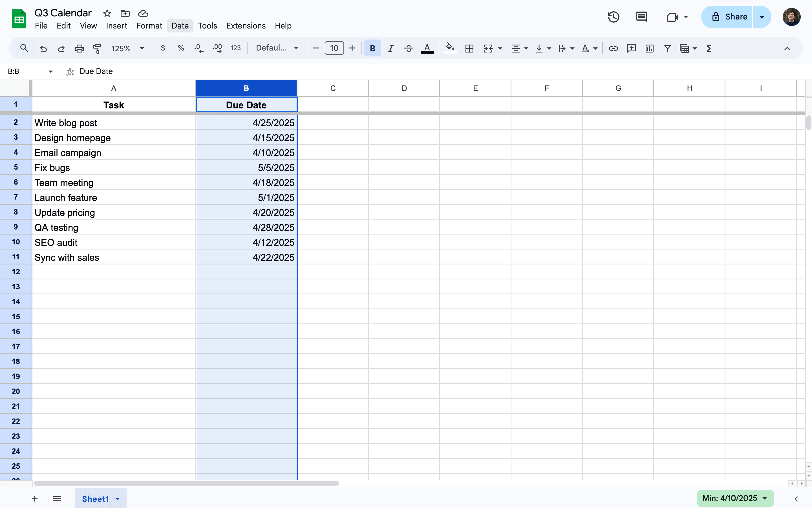The height and width of the screenshot is (508, 812).
Task: Open horizontal align dropdown
Action: [519, 49]
